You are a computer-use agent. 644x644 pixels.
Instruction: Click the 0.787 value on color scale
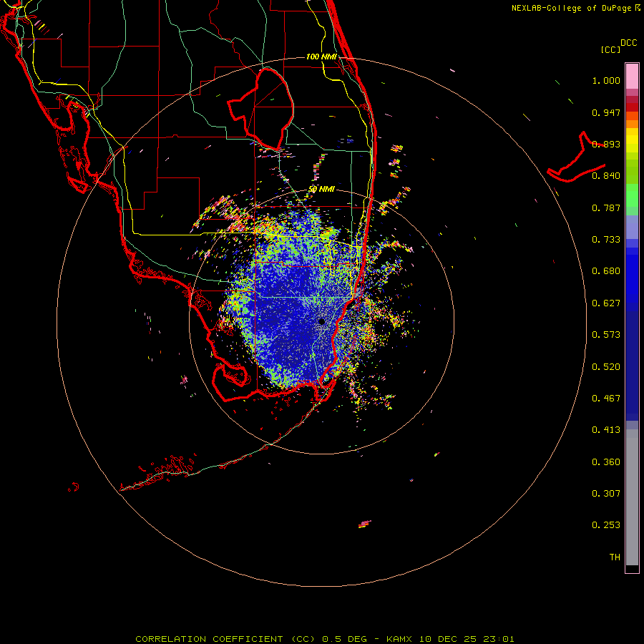(606, 208)
